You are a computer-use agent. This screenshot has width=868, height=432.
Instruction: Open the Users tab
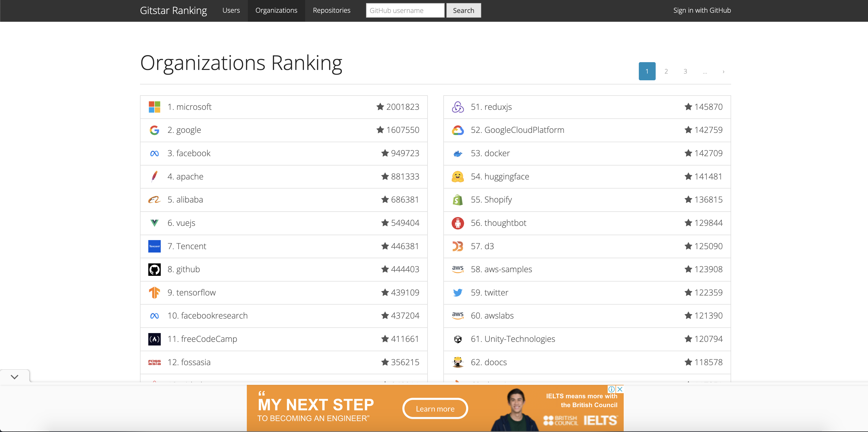pos(231,10)
